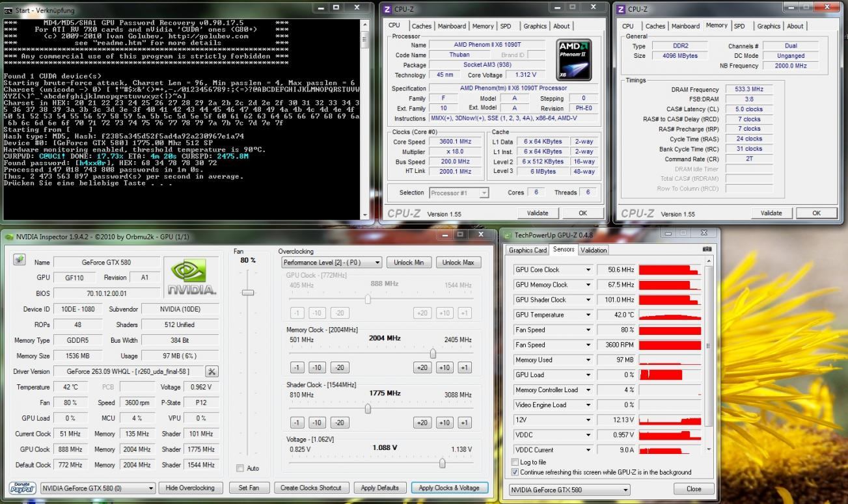Close GPU-Z using the Close button
Screen dimensions: 848x504
(x=694, y=489)
